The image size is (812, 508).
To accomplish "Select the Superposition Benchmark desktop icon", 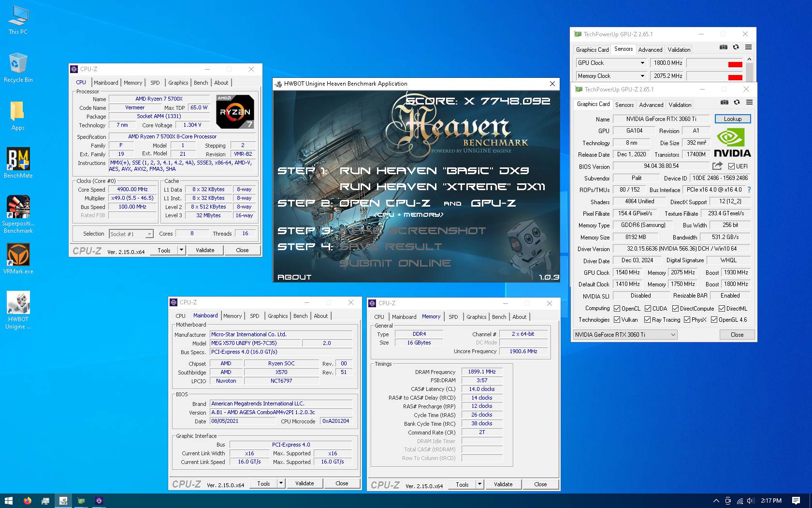I will pos(18,214).
